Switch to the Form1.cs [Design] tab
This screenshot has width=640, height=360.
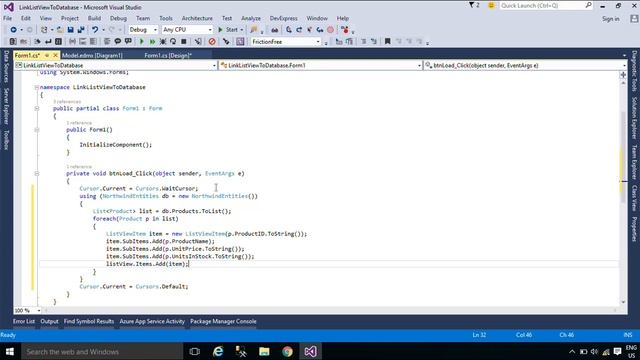(168, 55)
